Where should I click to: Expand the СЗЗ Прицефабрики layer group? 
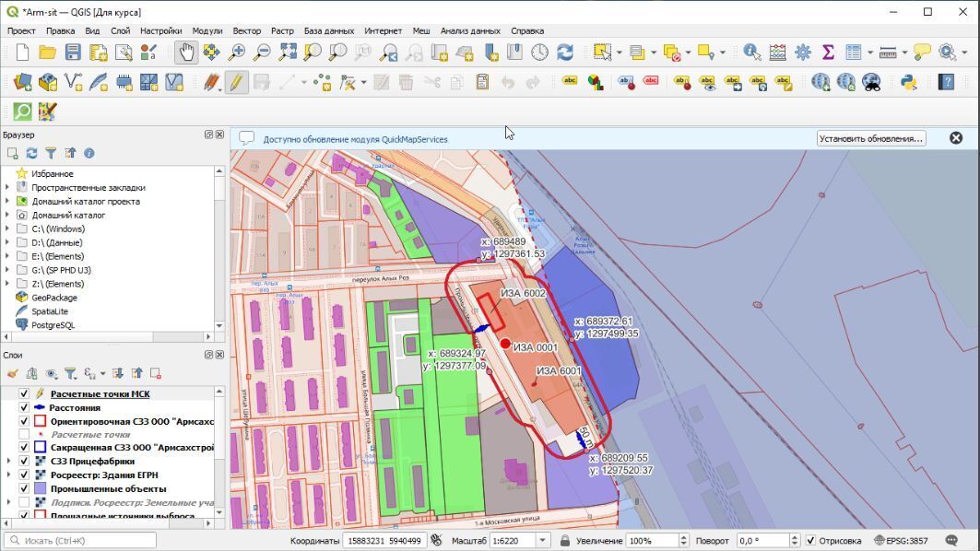click(x=8, y=461)
